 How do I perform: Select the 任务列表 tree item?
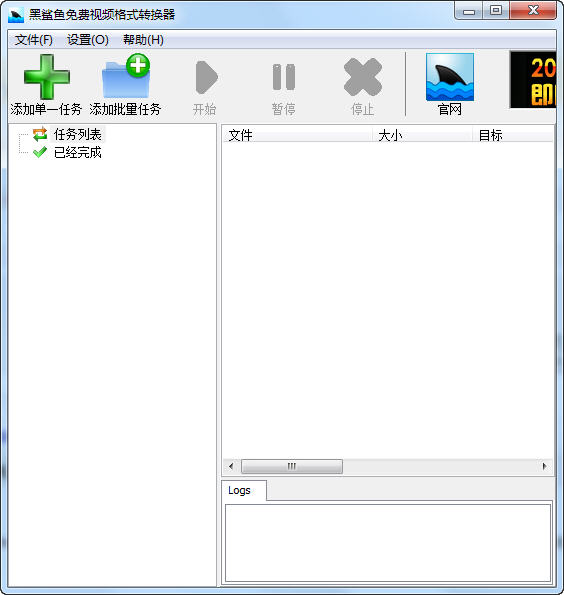coord(77,134)
